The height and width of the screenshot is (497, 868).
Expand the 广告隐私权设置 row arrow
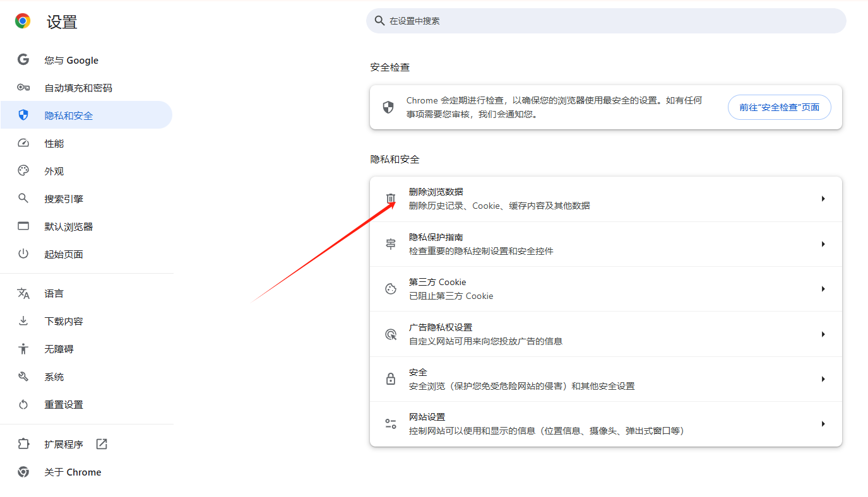[x=823, y=334]
